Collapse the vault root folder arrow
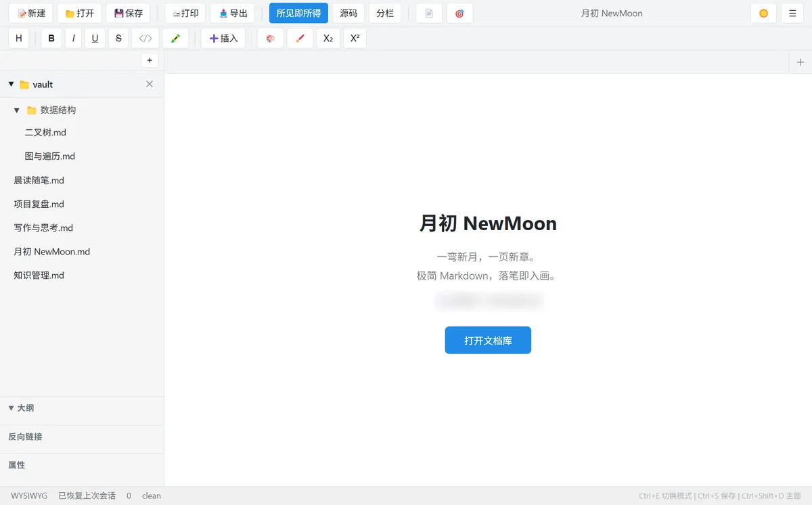The height and width of the screenshot is (505, 812). pyautogui.click(x=11, y=84)
